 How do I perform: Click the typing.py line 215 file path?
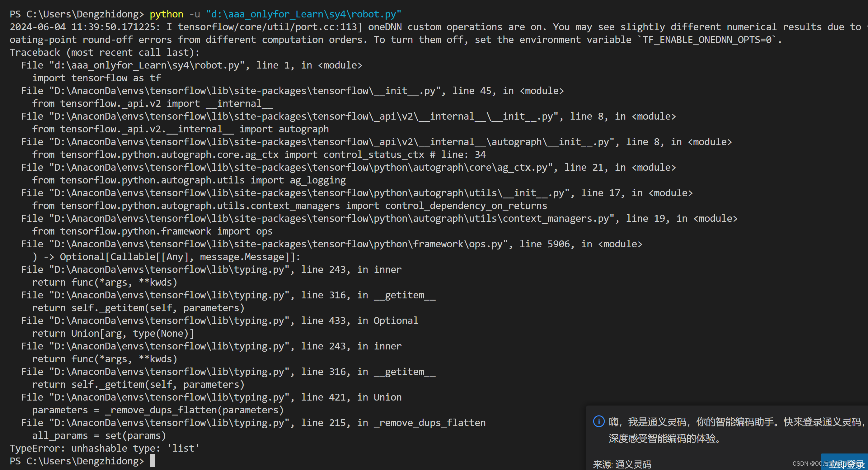pos(168,422)
